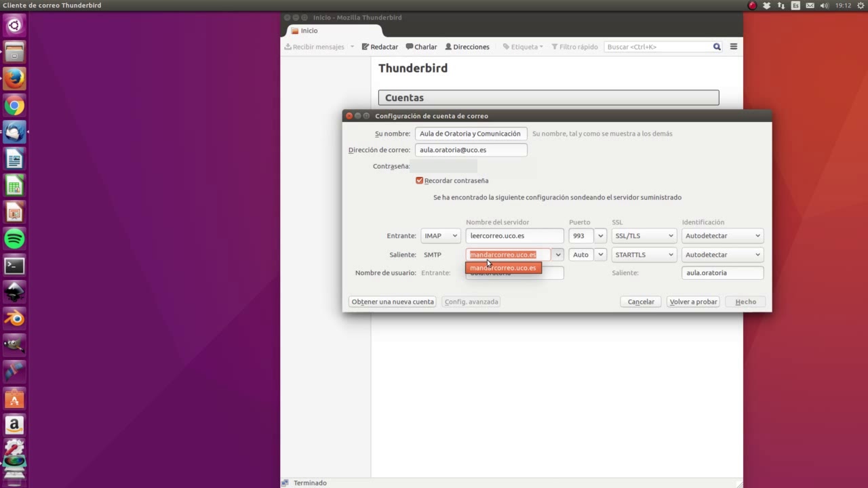Click the incoming port 993 field
The image size is (868, 488).
tap(581, 236)
